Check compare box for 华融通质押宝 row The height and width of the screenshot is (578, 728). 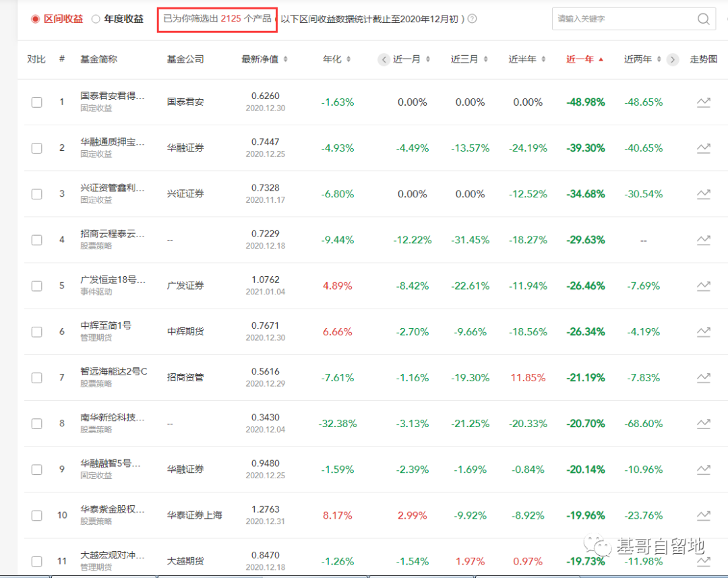[x=36, y=148]
